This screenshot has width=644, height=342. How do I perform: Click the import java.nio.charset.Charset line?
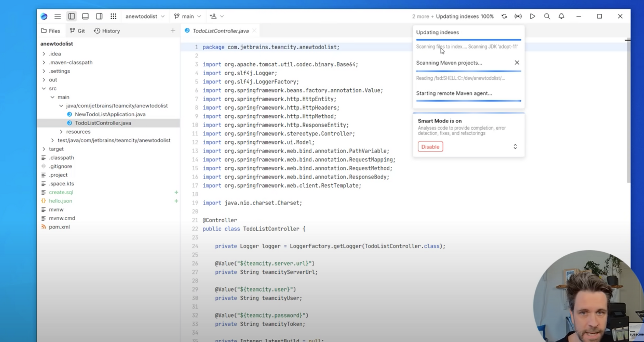pos(252,203)
